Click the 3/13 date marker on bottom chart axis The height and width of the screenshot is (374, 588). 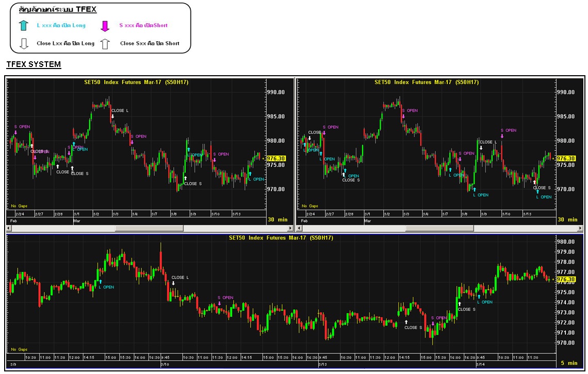[x=322, y=364]
